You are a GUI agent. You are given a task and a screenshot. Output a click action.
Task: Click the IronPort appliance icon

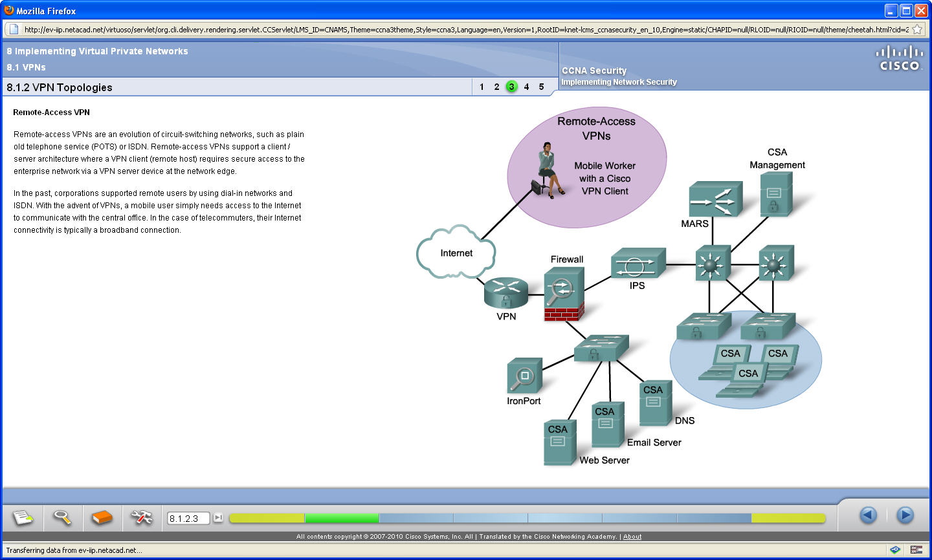[x=524, y=376]
